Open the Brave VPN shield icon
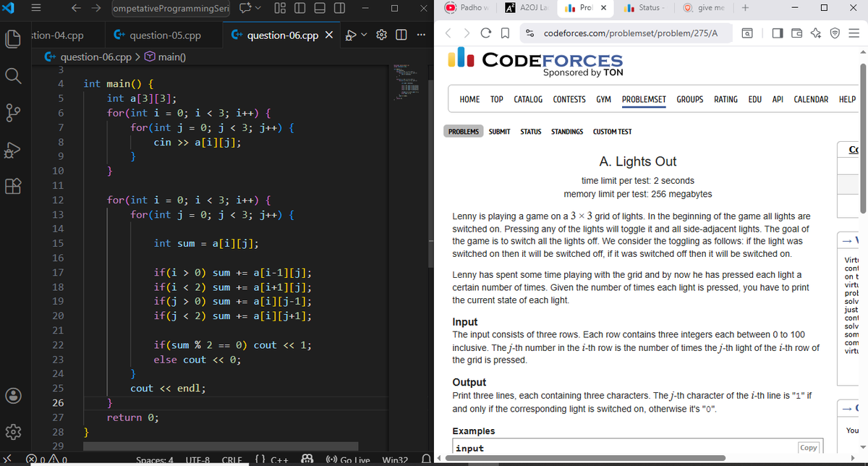Screen dimensions: 868x466 834,33
